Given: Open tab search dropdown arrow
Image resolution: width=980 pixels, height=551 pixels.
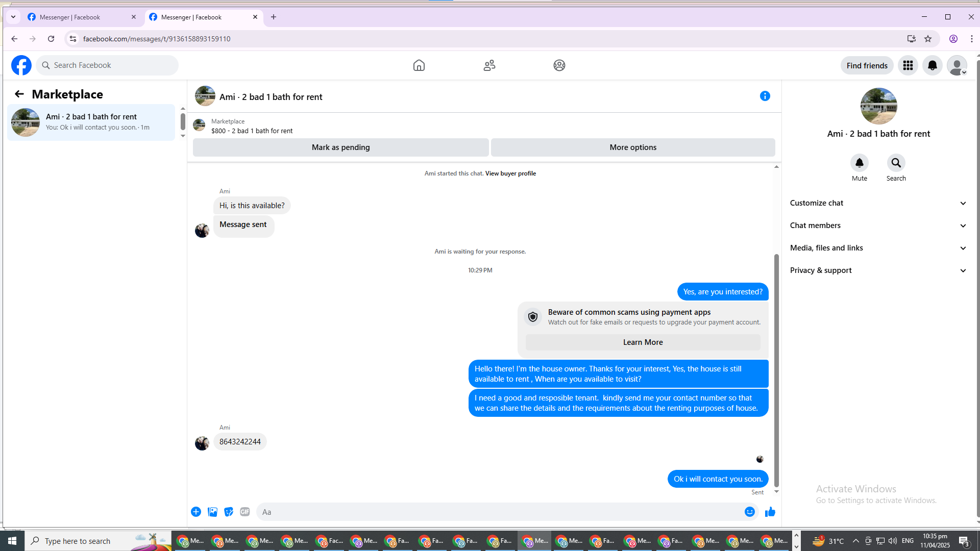Looking at the screenshot, I should click(x=13, y=17).
